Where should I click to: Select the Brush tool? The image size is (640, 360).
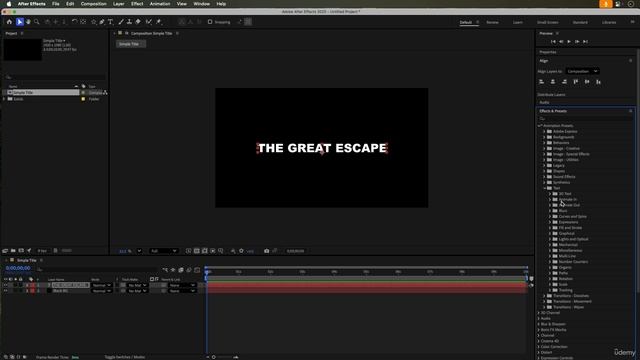121,22
